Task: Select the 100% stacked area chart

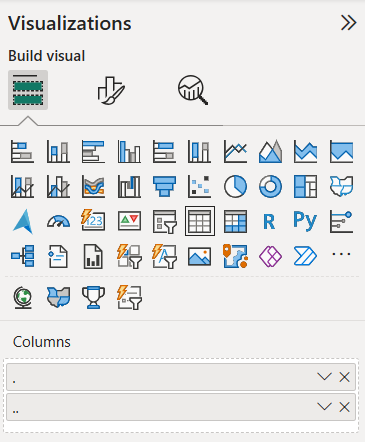Action: [x=341, y=152]
